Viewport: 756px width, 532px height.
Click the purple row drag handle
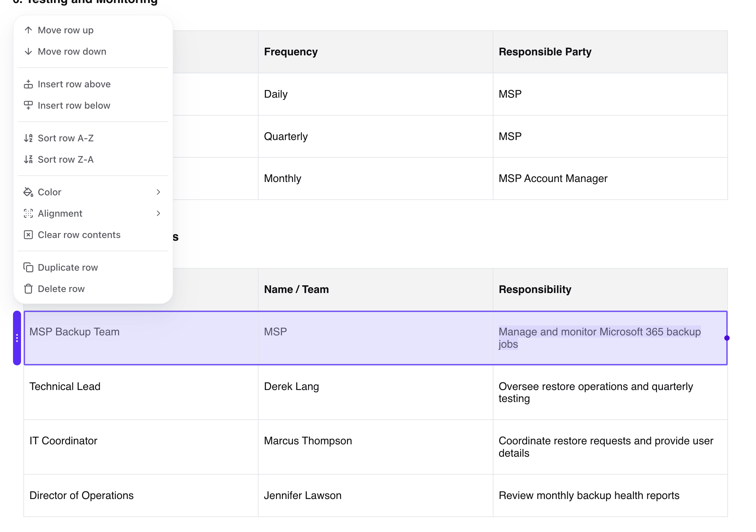coord(17,338)
